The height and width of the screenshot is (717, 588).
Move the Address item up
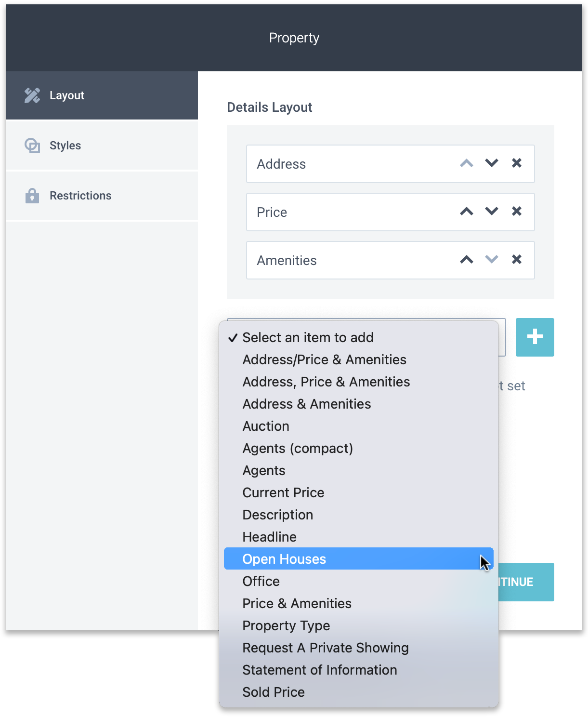[x=466, y=163]
